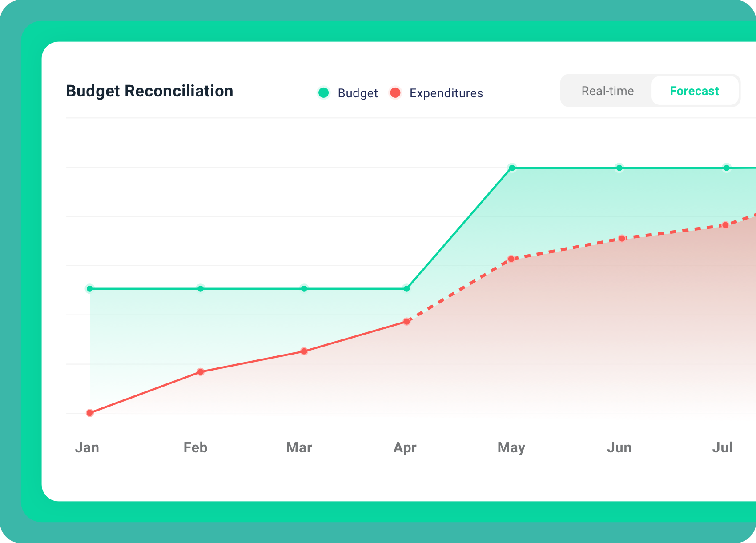Toggle the Budget legend item
The width and height of the screenshot is (756, 543).
click(348, 93)
